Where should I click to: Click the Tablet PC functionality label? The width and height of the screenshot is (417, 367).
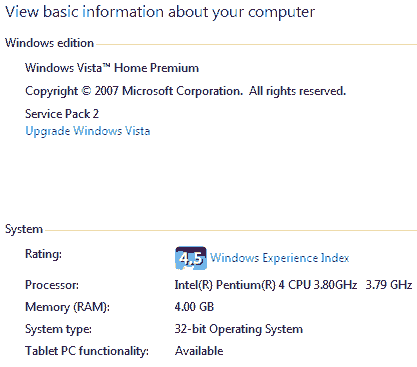pos(87,351)
